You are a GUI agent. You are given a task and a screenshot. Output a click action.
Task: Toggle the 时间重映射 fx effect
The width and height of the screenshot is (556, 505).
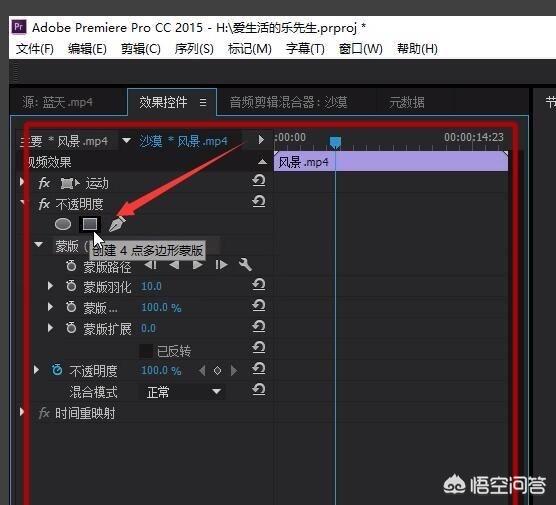click(44, 413)
